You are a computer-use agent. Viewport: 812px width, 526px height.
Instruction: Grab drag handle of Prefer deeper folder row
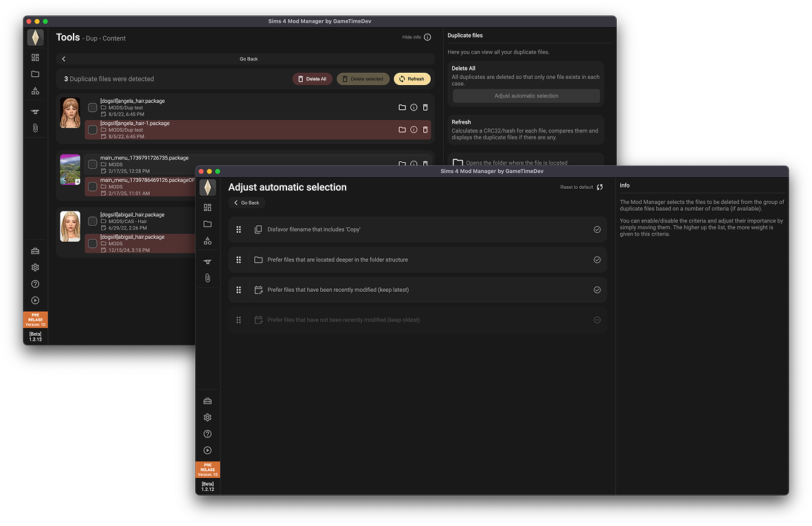[x=239, y=260]
